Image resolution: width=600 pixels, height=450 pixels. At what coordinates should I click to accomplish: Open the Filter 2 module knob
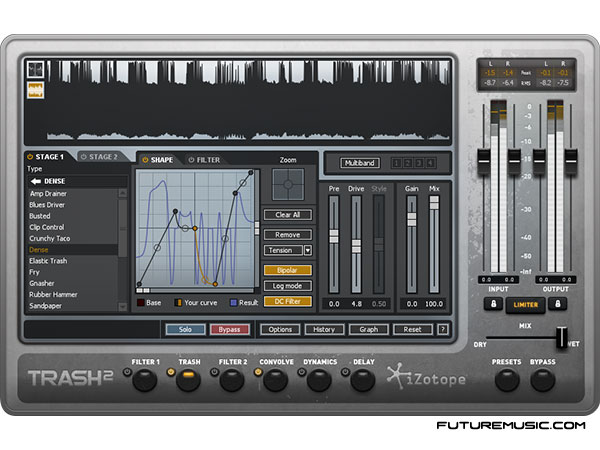coord(232,380)
